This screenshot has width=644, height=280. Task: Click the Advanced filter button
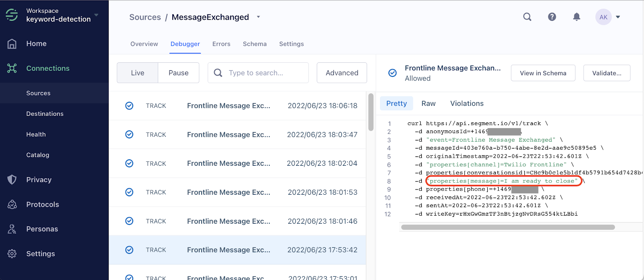click(342, 73)
